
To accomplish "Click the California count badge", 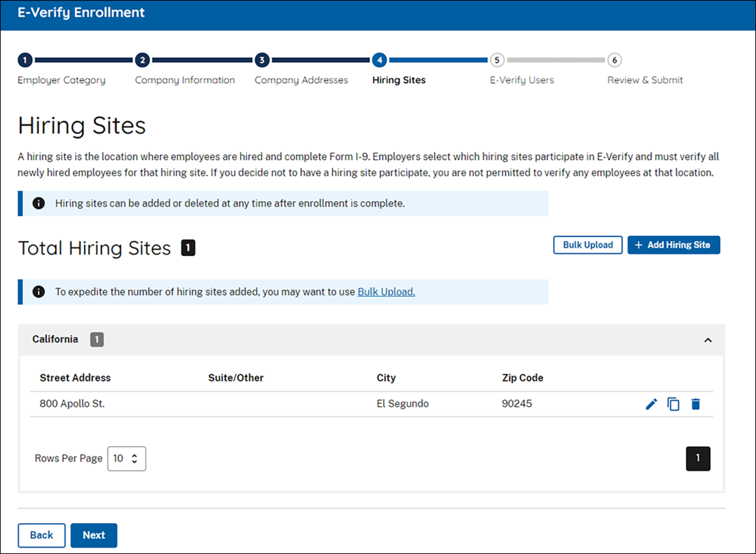I will pos(97,340).
